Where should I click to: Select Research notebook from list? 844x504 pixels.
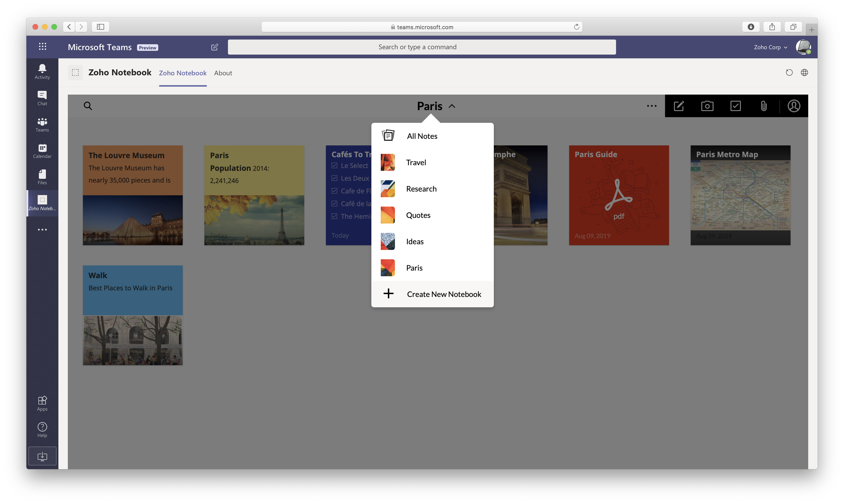click(421, 189)
